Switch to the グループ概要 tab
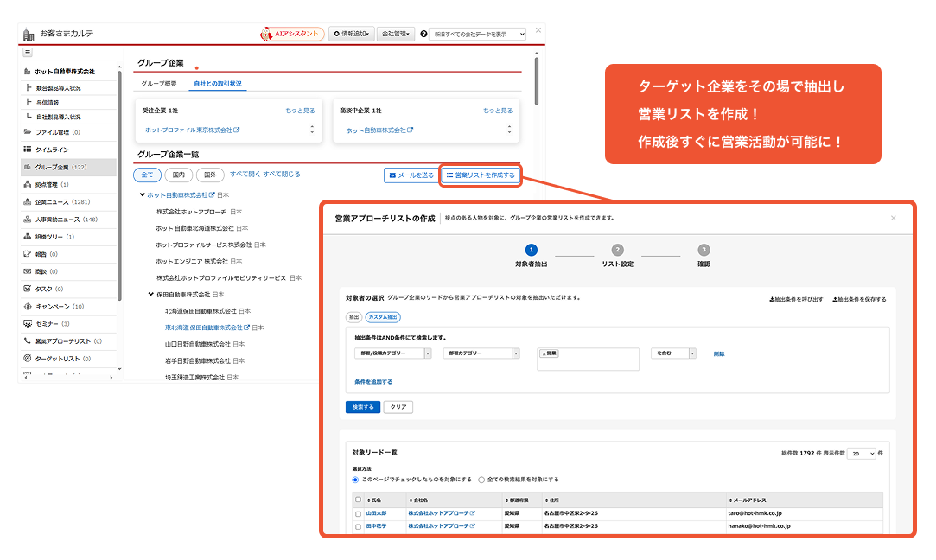 tap(159, 84)
